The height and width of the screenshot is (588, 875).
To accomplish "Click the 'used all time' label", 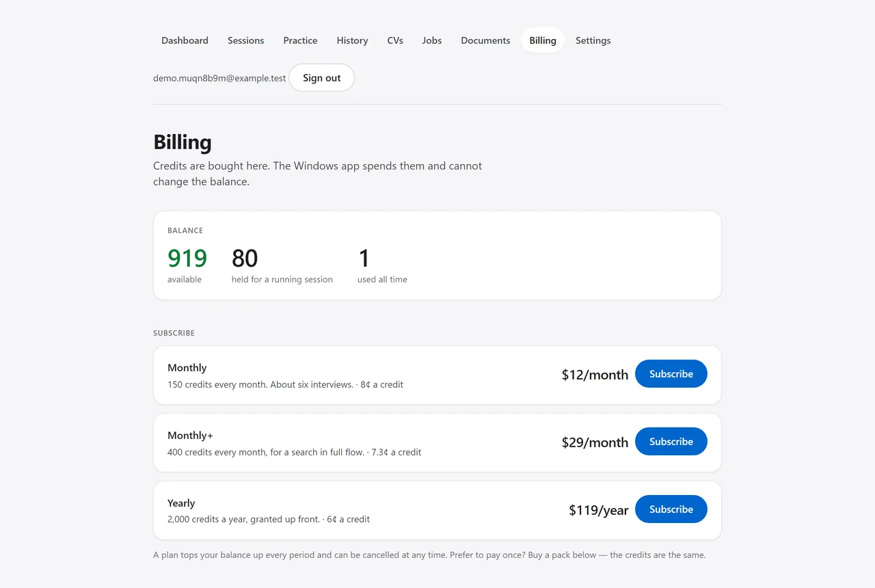I will [382, 280].
